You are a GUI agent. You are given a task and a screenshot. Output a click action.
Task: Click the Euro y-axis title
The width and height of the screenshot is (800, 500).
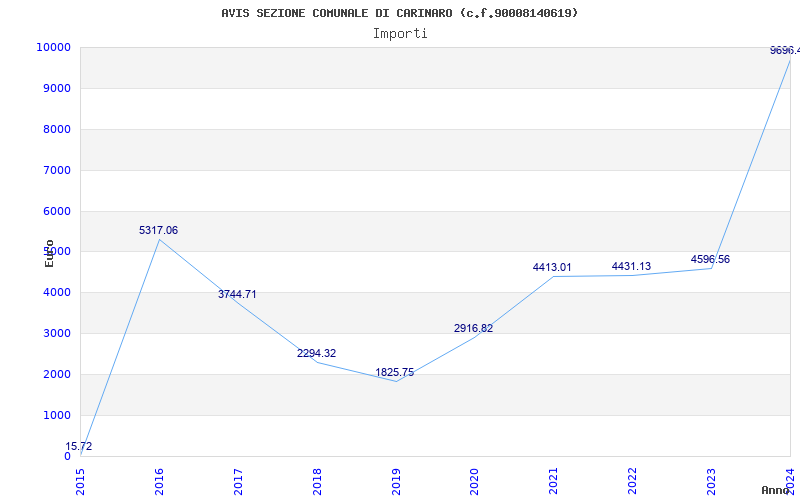pyautogui.click(x=49, y=253)
